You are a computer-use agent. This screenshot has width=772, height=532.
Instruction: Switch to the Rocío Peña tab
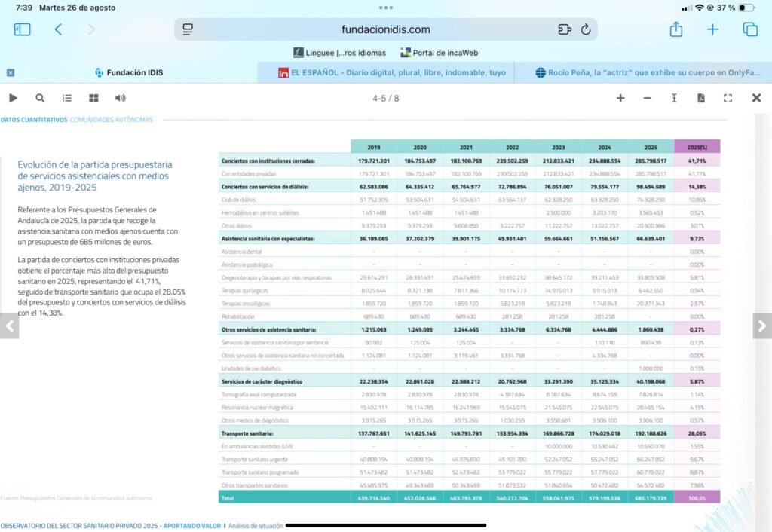(x=648, y=73)
